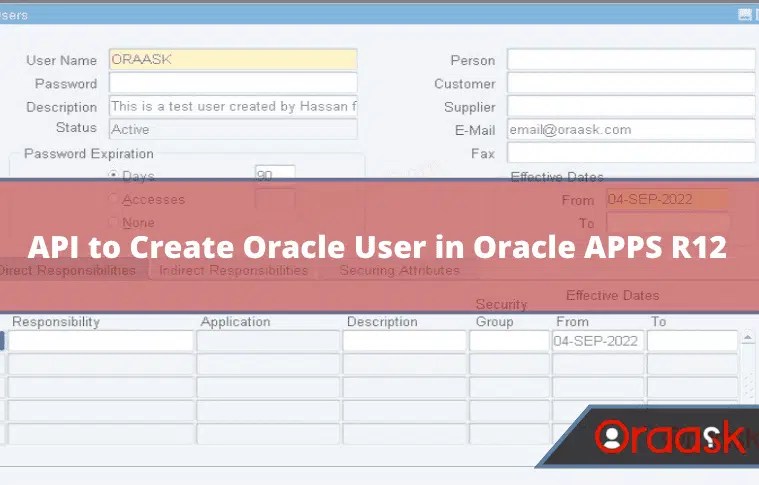Click the Description field with test user text
The height and width of the screenshot is (485, 759).
[233, 106]
